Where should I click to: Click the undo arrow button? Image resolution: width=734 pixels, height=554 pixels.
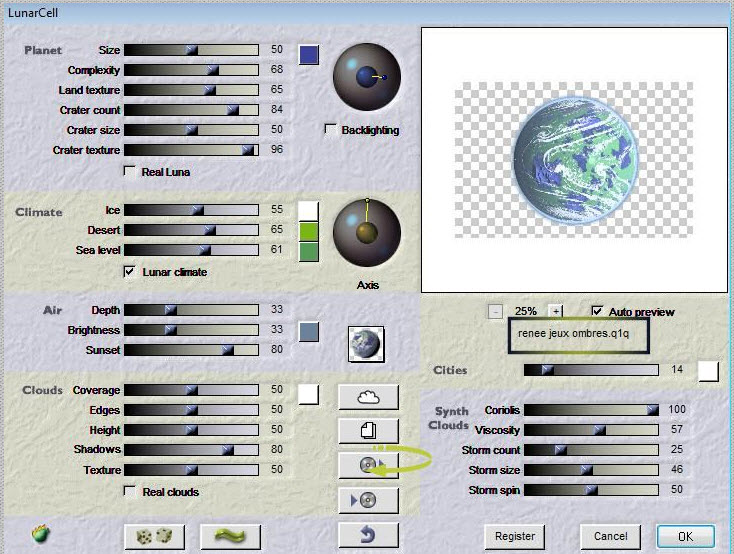[368, 535]
